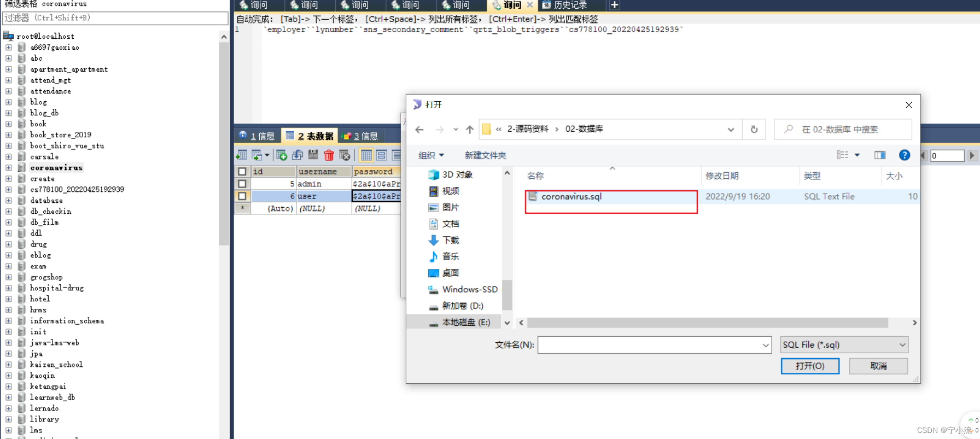Expand the blog_db database node
This screenshot has height=439, width=980.
point(9,113)
